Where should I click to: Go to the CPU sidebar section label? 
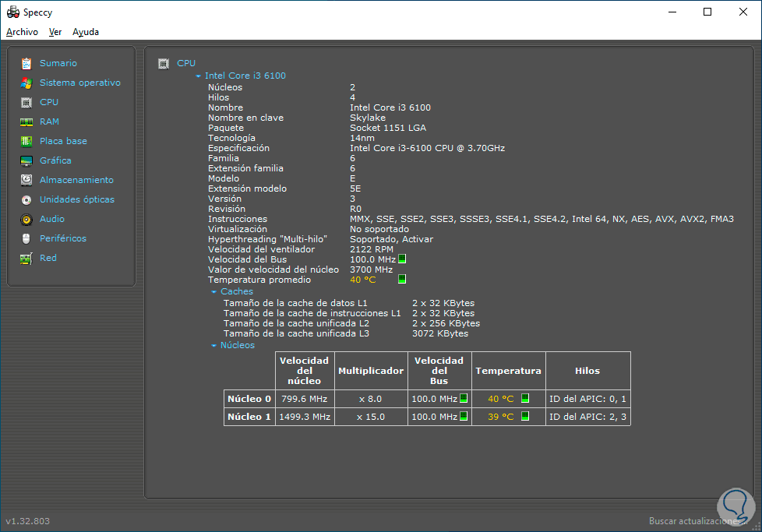coord(49,102)
